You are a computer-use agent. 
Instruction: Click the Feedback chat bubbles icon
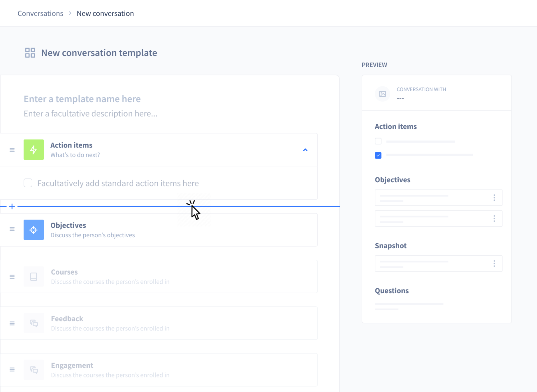[34, 323]
